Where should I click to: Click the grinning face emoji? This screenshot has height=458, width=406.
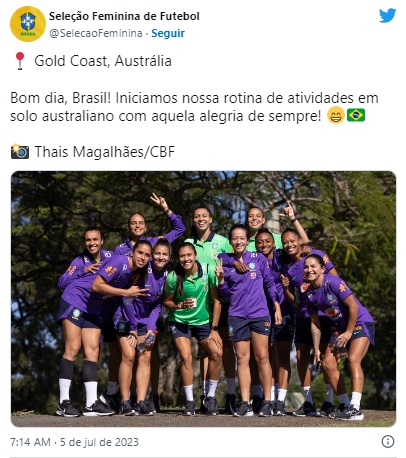click(x=335, y=116)
